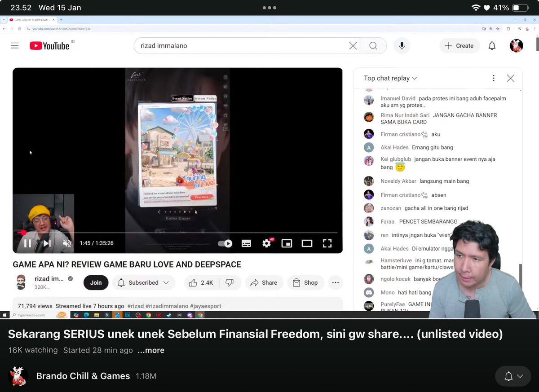Switch to the miniplayer
The height and width of the screenshot is (392, 539).
click(287, 243)
